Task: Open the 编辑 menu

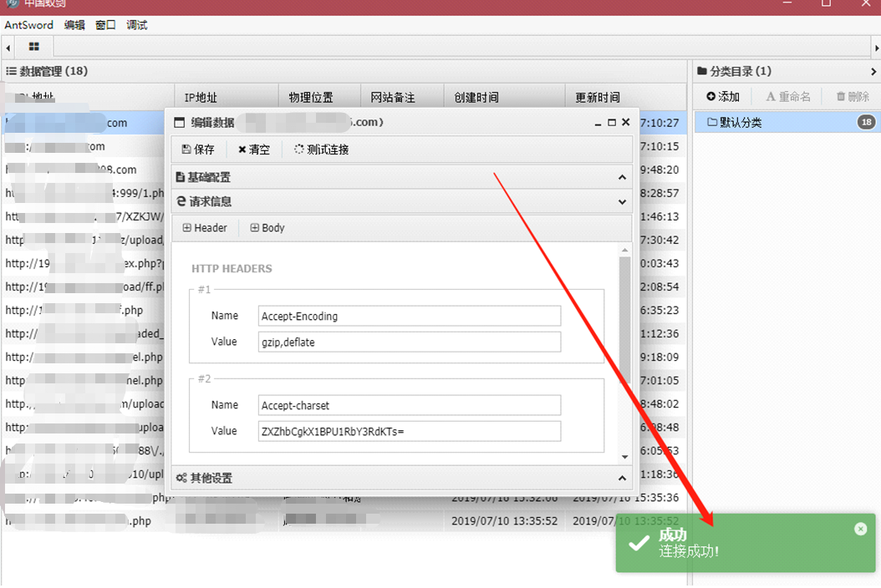Action: pos(74,25)
